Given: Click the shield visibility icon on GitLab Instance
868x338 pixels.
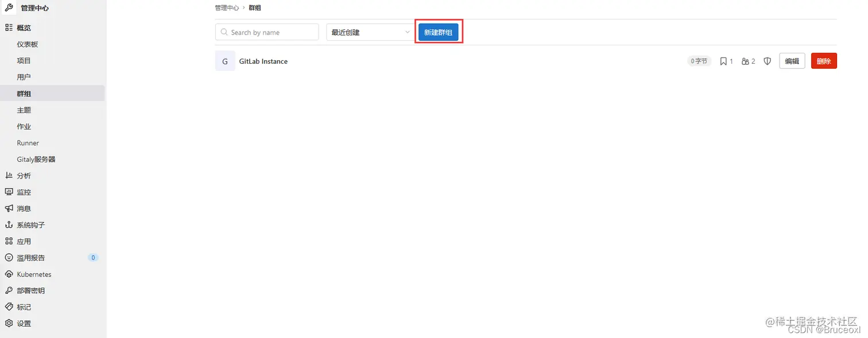Looking at the screenshot, I should tap(767, 61).
